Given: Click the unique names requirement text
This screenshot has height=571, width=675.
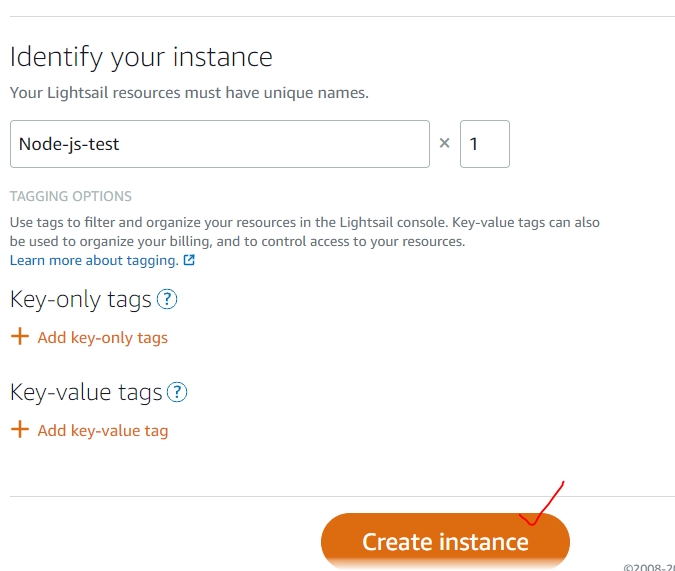Looking at the screenshot, I should pos(189,93).
